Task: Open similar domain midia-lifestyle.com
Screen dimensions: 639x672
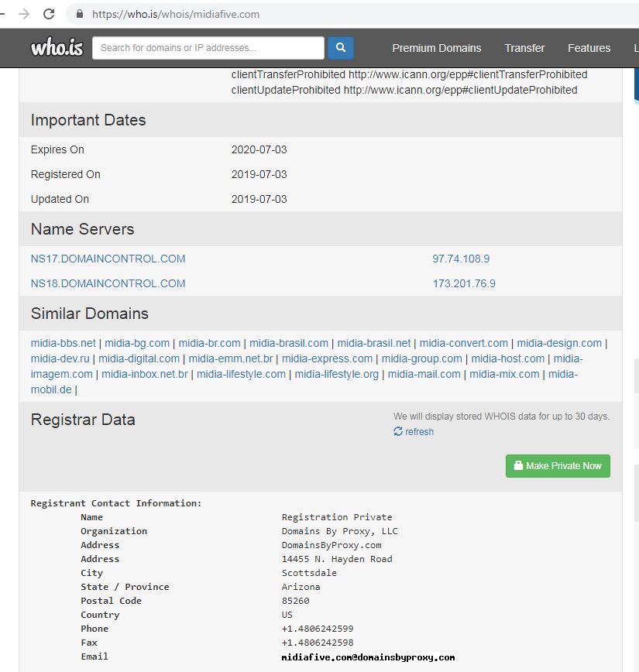Action: pos(241,374)
